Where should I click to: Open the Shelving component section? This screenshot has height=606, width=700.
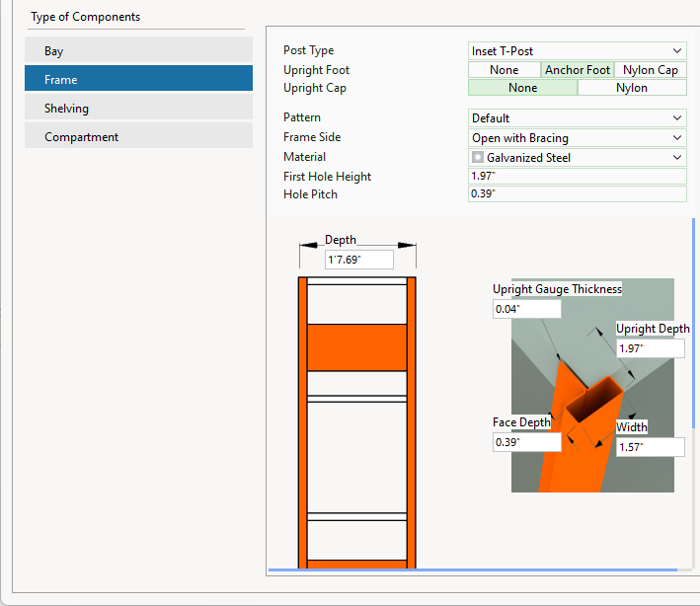click(x=138, y=109)
